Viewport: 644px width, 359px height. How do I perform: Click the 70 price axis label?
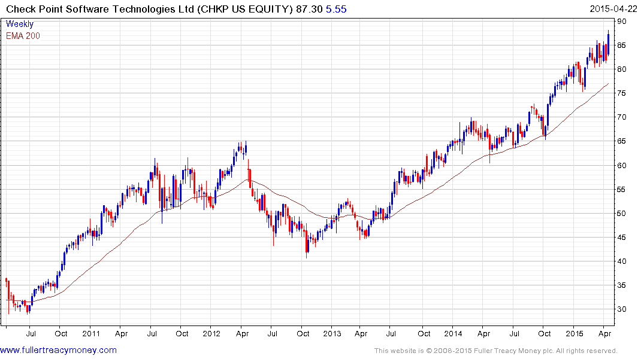[621, 117]
